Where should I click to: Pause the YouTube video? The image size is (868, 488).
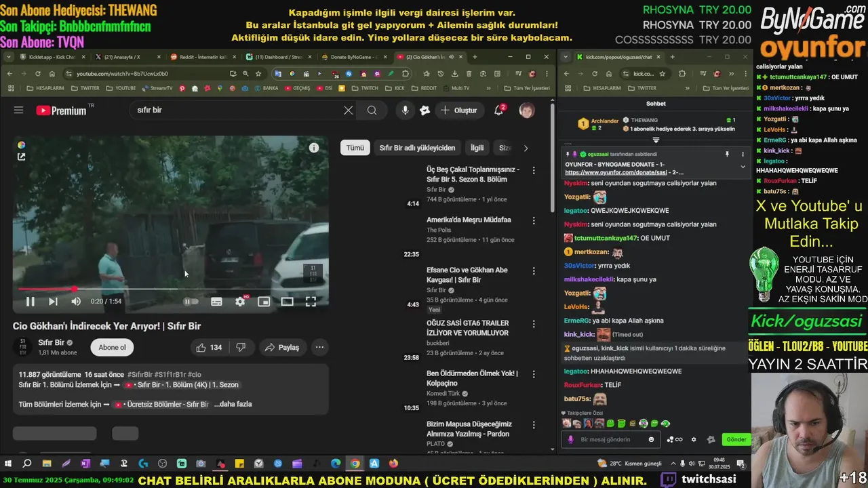[x=30, y=302]
